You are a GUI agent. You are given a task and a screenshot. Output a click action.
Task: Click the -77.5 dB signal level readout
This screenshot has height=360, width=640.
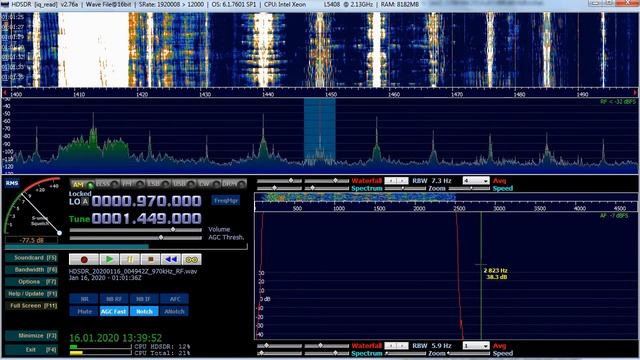pyautogui.click(x=31, y=240)
